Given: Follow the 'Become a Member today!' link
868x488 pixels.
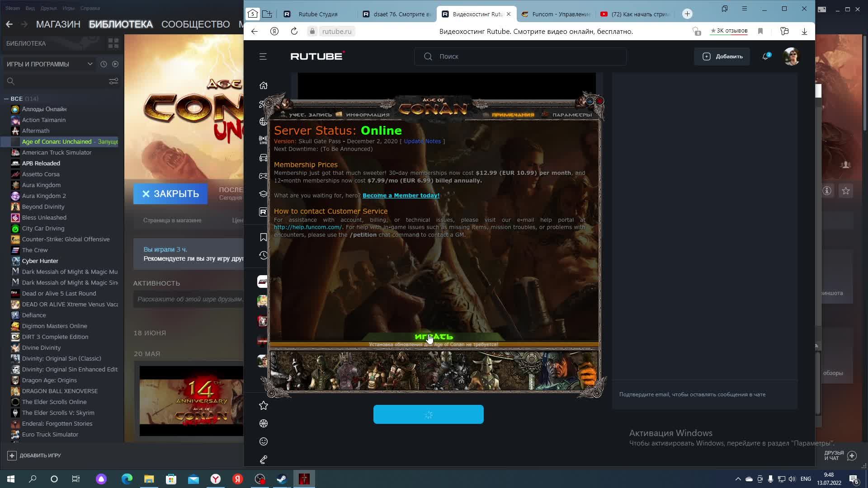Looking at the screenshot, I should (401, 196).
